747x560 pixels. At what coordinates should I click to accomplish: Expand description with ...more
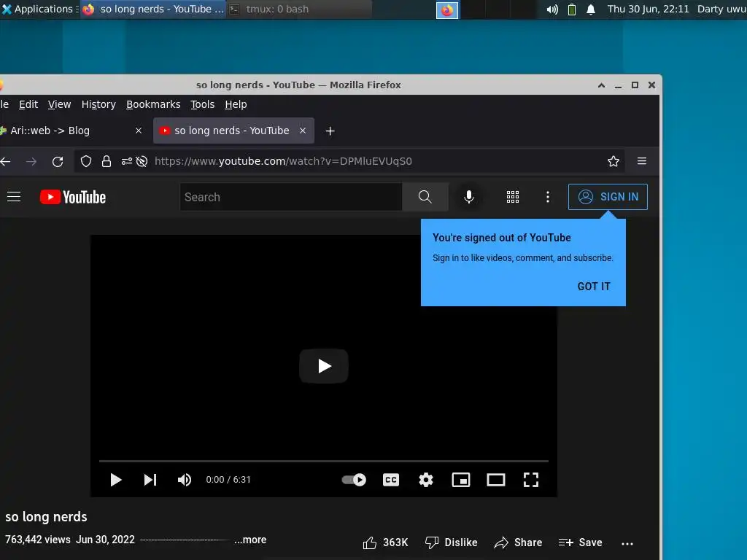pos(250,540)
